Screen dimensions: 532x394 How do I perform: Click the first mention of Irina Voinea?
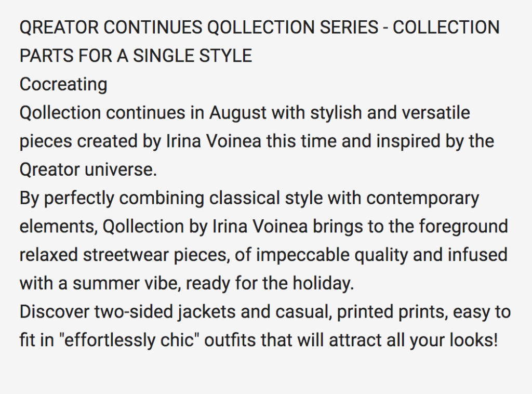(x=214, y=141)
